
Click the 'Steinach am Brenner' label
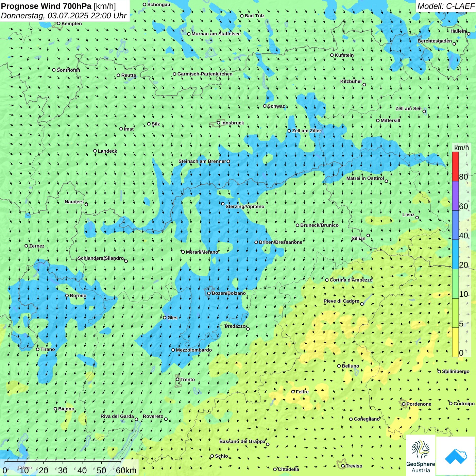tap(202, 161)
